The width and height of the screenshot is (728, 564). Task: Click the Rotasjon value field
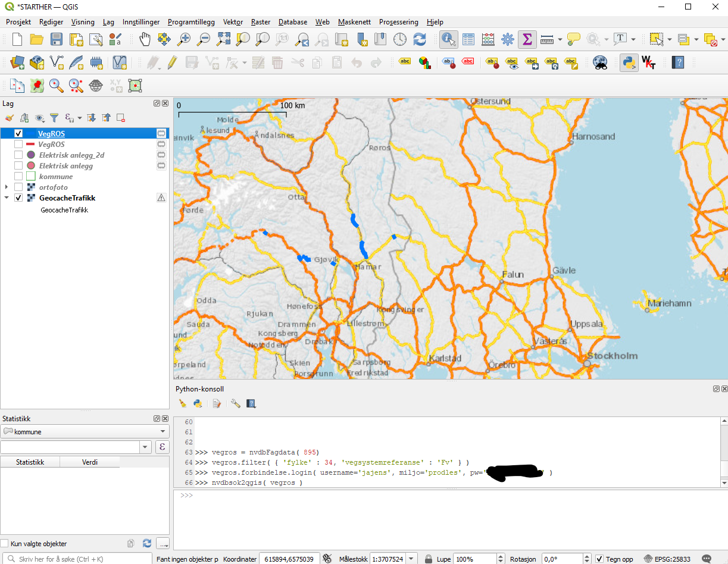(x=562, y=559)
